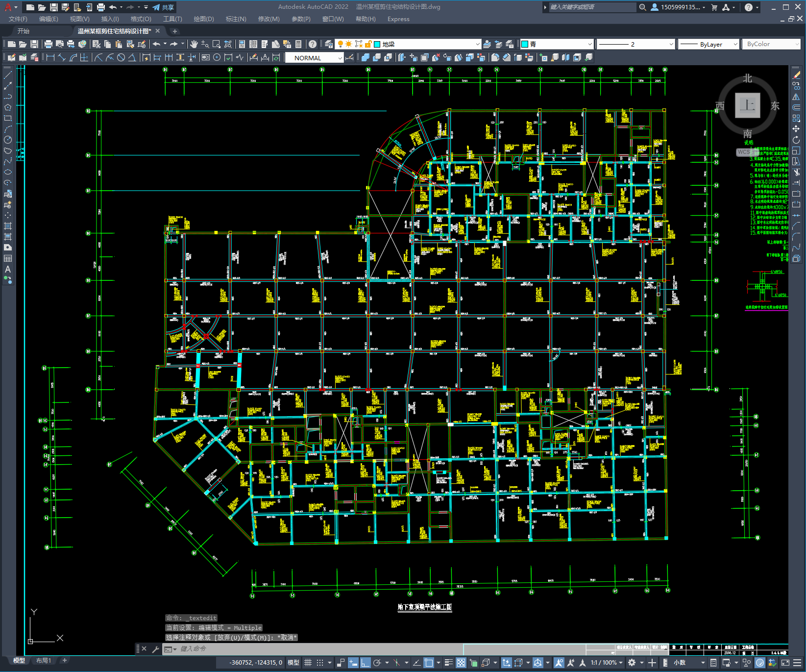Open the plot style ByColor dropdown
The image size is (806, 672).
(x=771, y=44)
